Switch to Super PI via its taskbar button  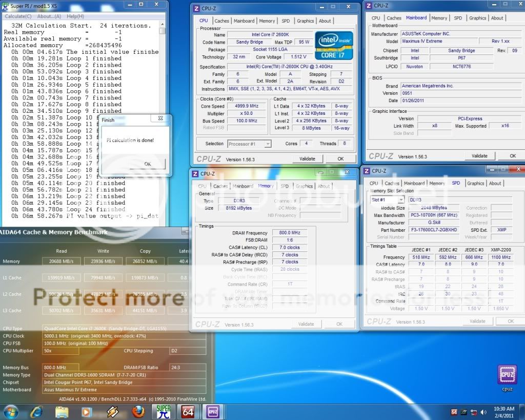pos(164,412)
